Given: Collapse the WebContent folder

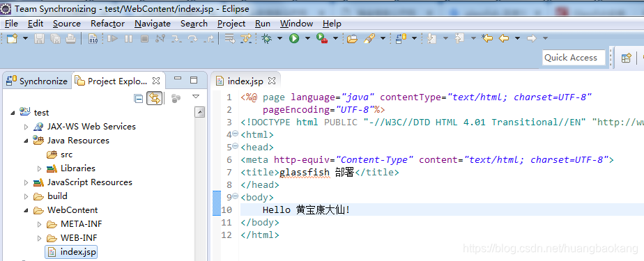Looking at the screenshot, I should click(26, 210).
